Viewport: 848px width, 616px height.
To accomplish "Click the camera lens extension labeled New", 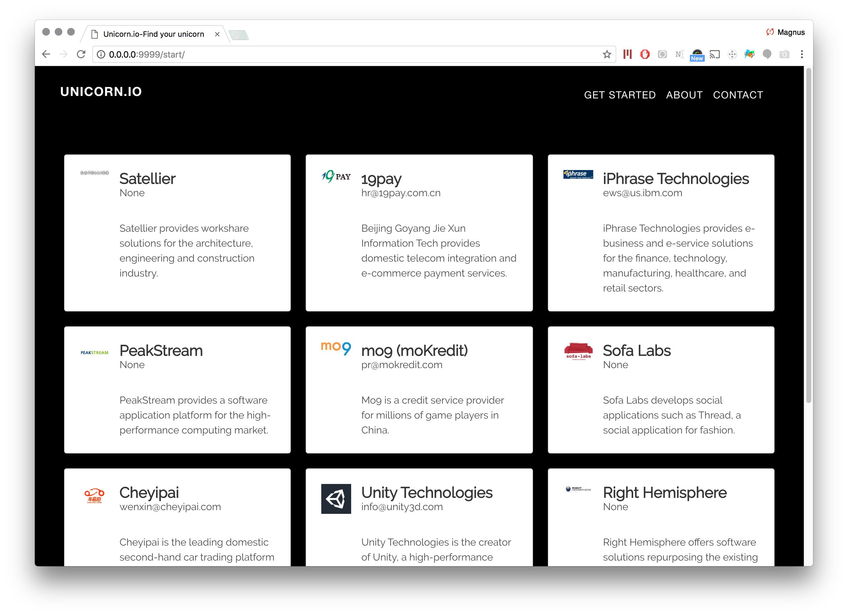I will (x=697, y=54).
